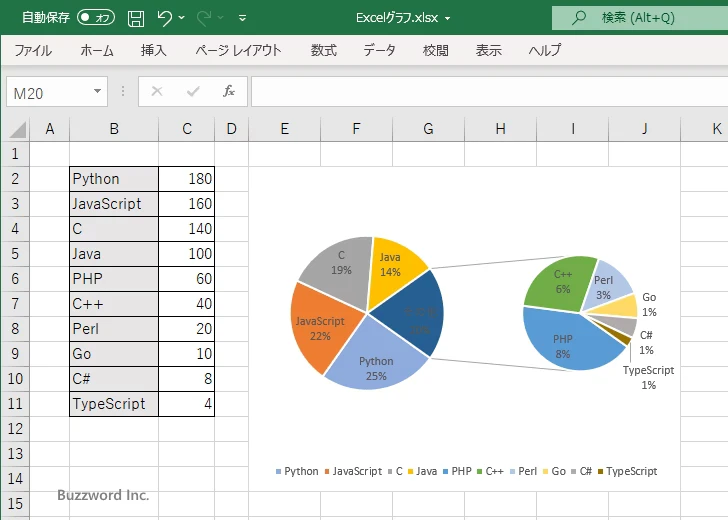Image resolution: width=728 pixels, height=520 pixels.
Task: Open the 数式 tab
Action: (324, 50)
